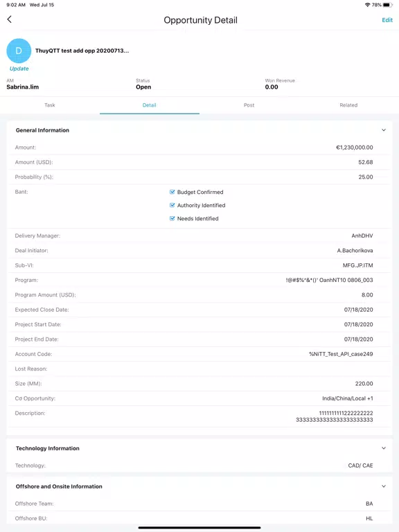The width and height of the screenshot is (399, 532).
Task: Tap the battery indicator icon
Action: [387, 5]
